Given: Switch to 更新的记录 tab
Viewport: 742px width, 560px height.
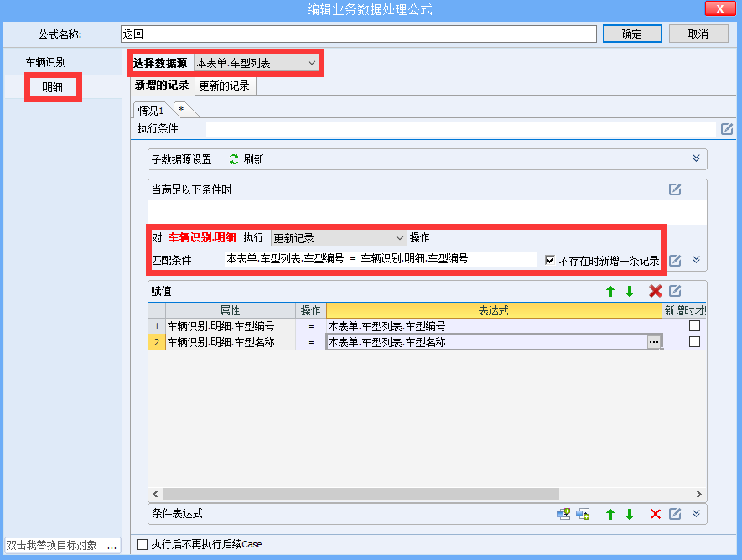Looking at the screenshot, I should coord(225,86).
